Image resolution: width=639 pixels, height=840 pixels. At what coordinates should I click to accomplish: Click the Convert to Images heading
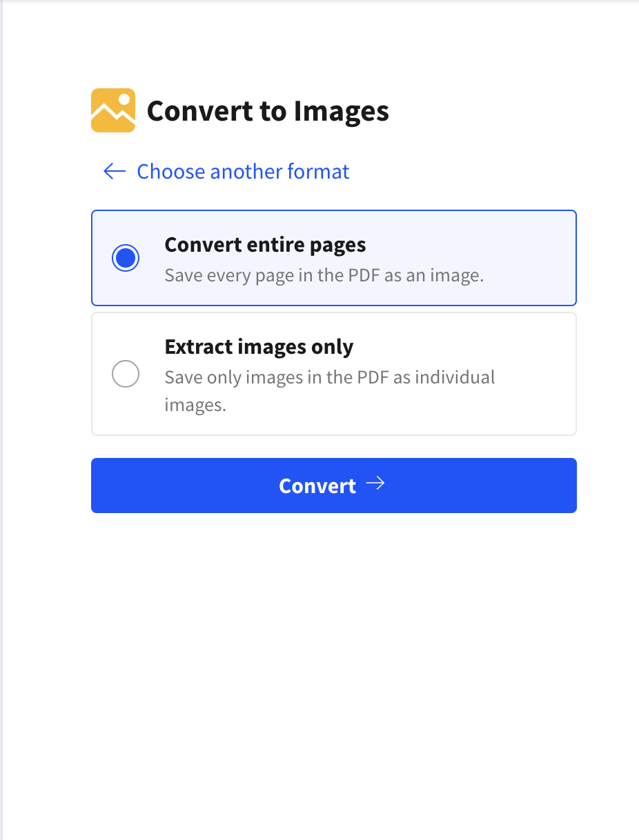(268, 110)
